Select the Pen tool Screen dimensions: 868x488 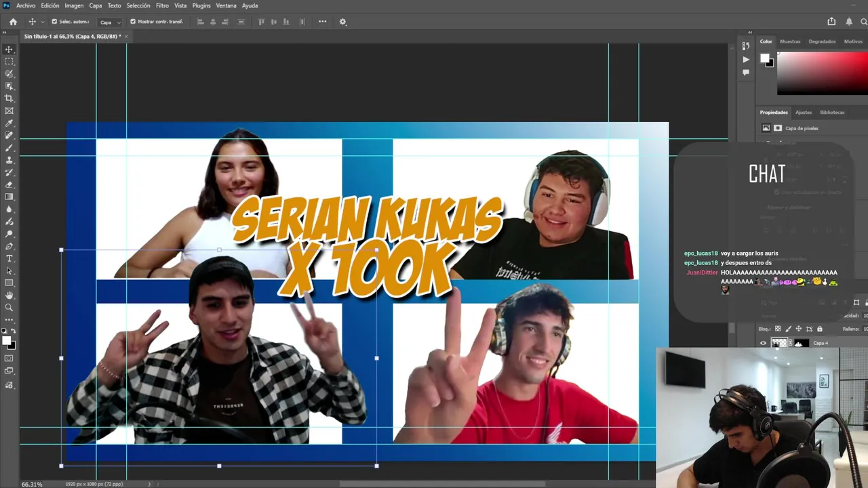(x=9, y=246)
